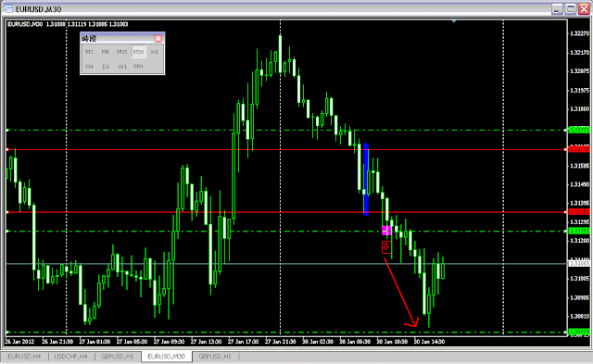Viewport: 593px width, 364px height.
Task: Maximize the EURUSD,M30 chart window
Action: 571,9
